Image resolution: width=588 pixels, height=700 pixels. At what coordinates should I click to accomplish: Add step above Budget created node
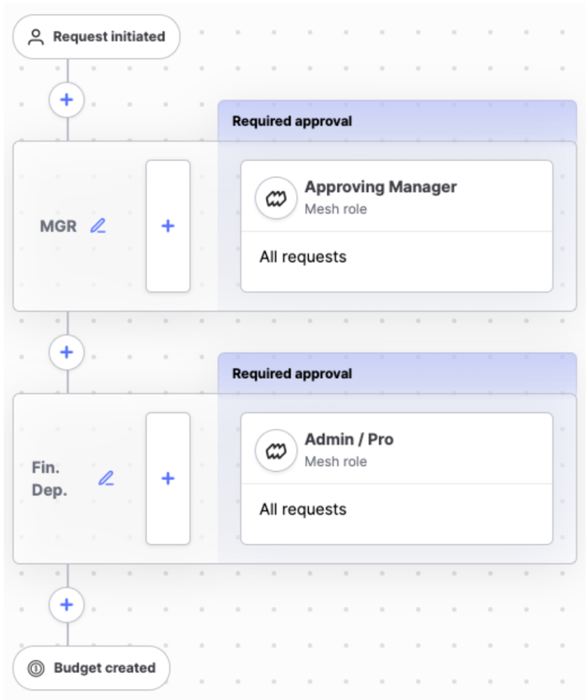click(x=66, y=604)
